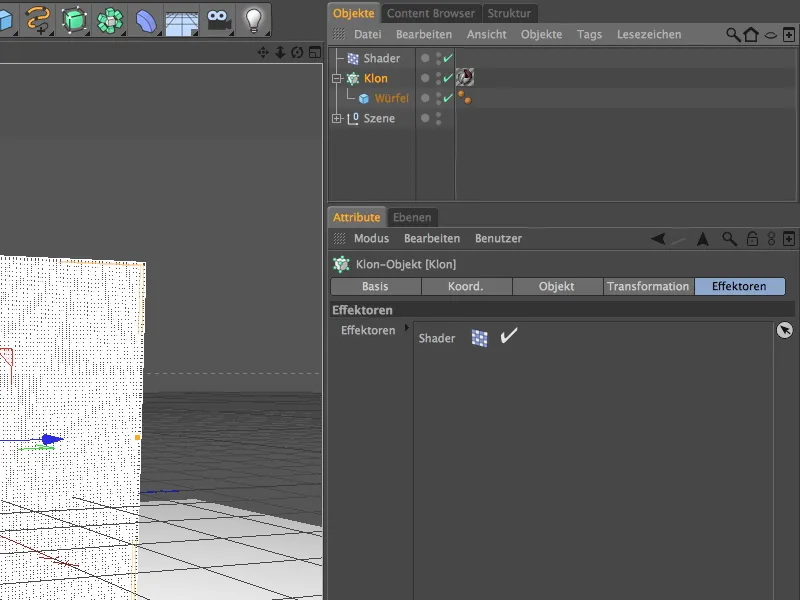Click the orange scale handle on clone
The image size is (800, 600).
pyautogui.click(x=137, y=437)
